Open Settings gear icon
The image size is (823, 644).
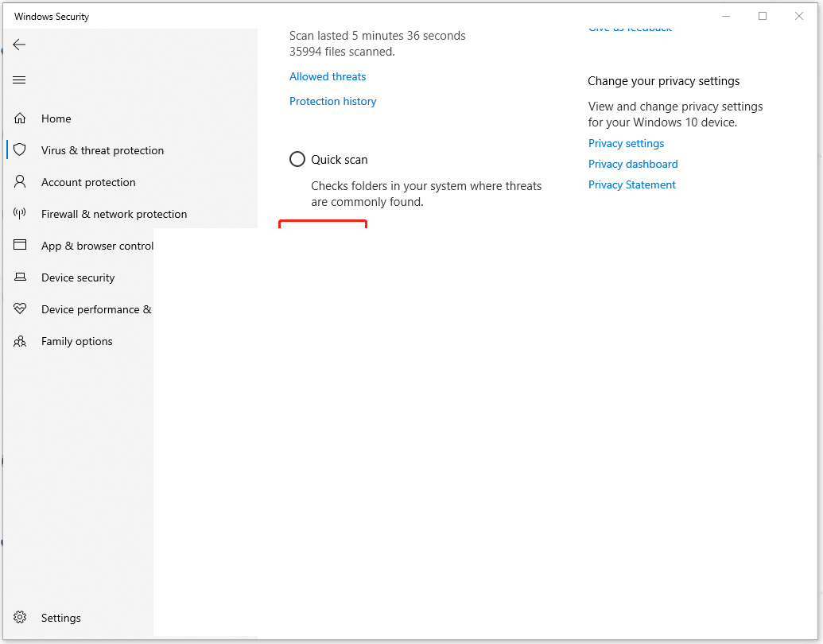point(20,617)
